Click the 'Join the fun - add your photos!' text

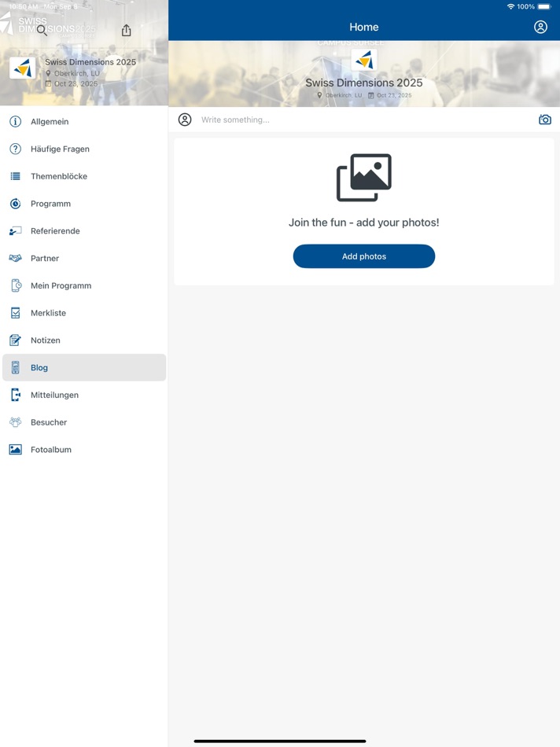click(x=363, y=223)
